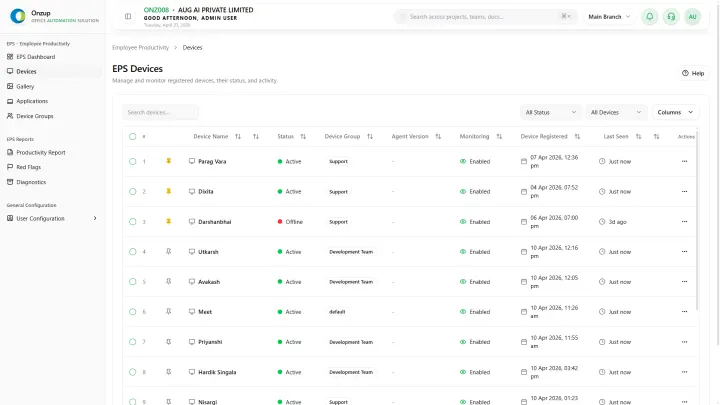The image size is (720, 405).
Task: Select the Parag Vara row checkbox
Action: (x=133, y=161)
